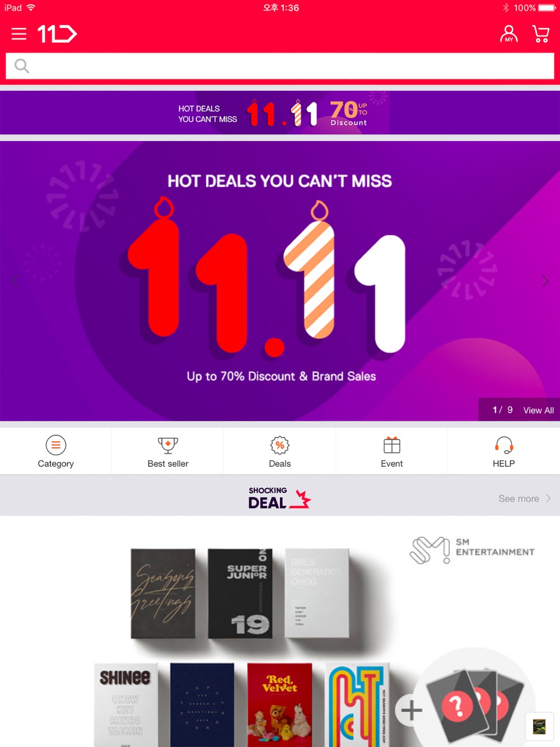Image resolution: width=560 pixels, height=747 pixels.
Task: Open the MY account icon
Action: pyautogui.click(x=508, y=34)
